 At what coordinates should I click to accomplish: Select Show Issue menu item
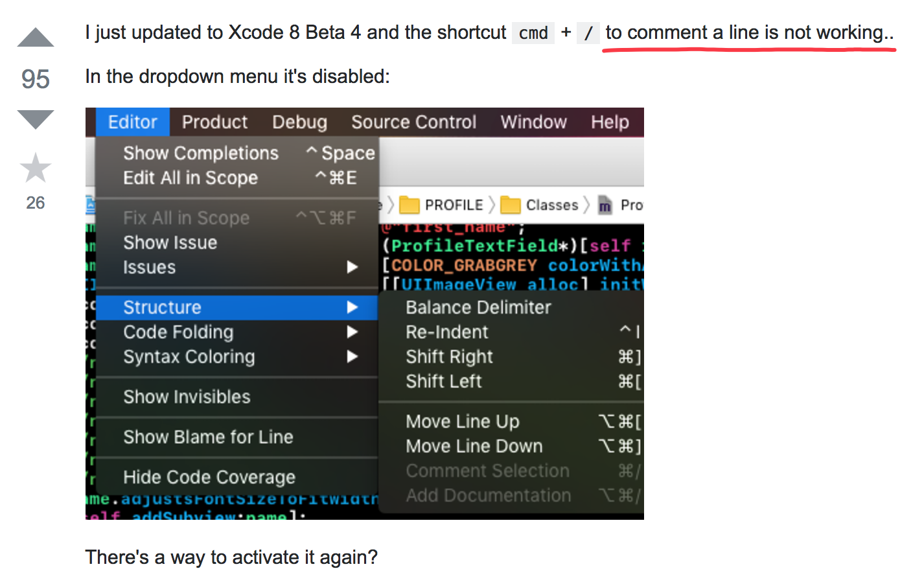pos(237,242)
